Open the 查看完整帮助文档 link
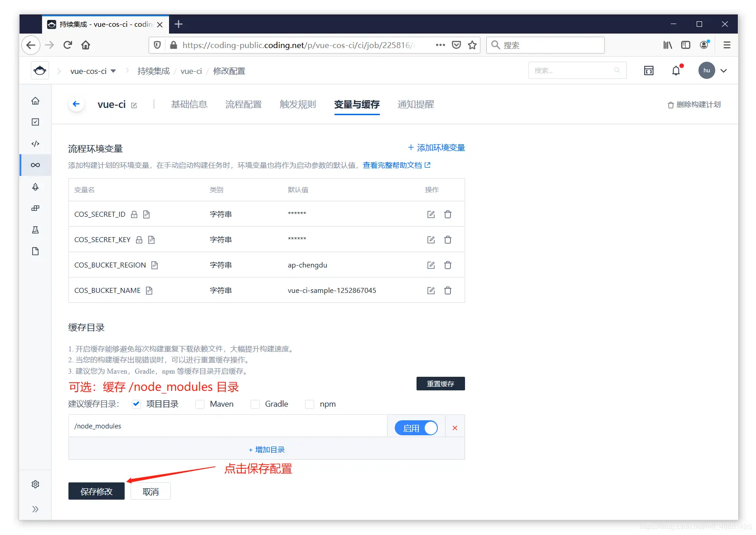Image resolution: width=756 pixels, height=535 pixels. coord(393,165)
